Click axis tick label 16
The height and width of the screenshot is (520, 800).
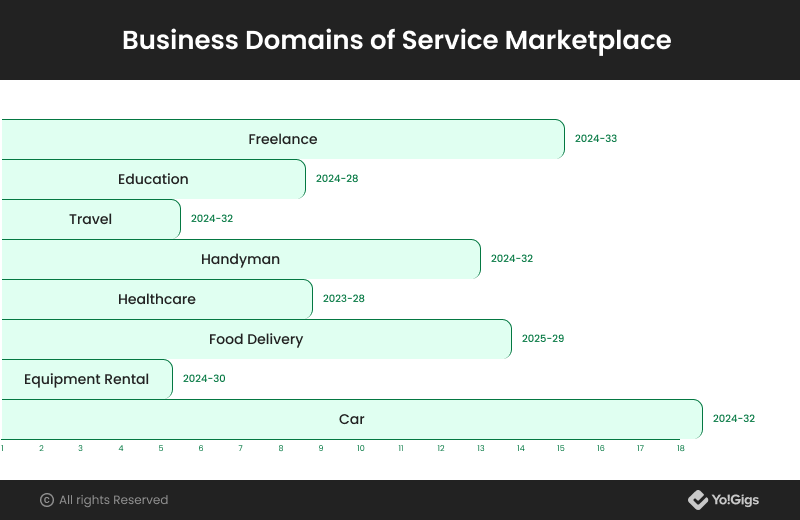[x=601, y=448]
